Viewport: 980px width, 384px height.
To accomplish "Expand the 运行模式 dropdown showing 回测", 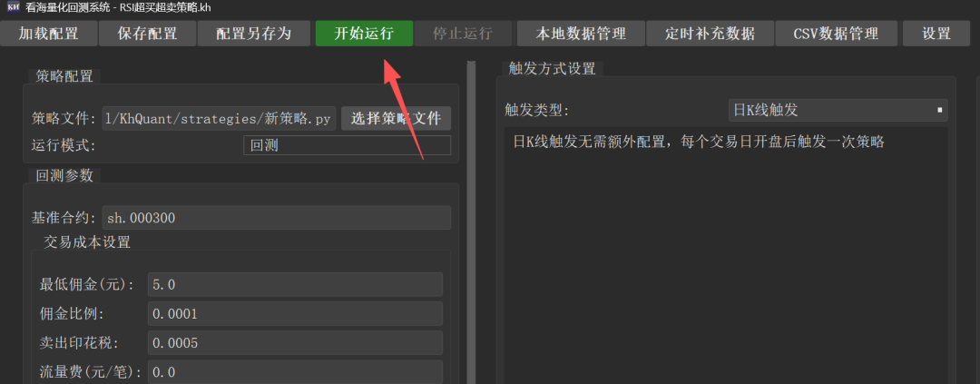I will [x=347, y=146].
